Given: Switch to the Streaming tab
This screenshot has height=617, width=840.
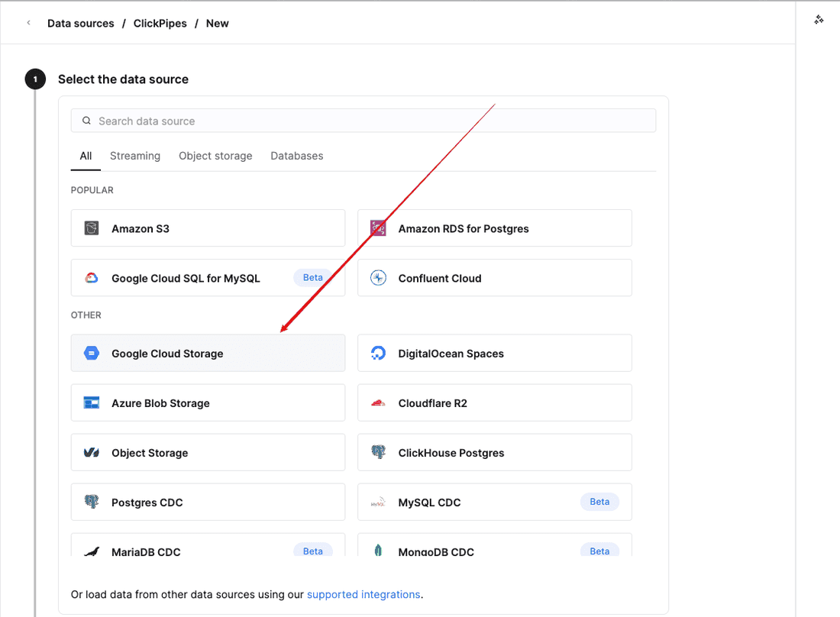Looking at the screenshot, I should (135, 156).
